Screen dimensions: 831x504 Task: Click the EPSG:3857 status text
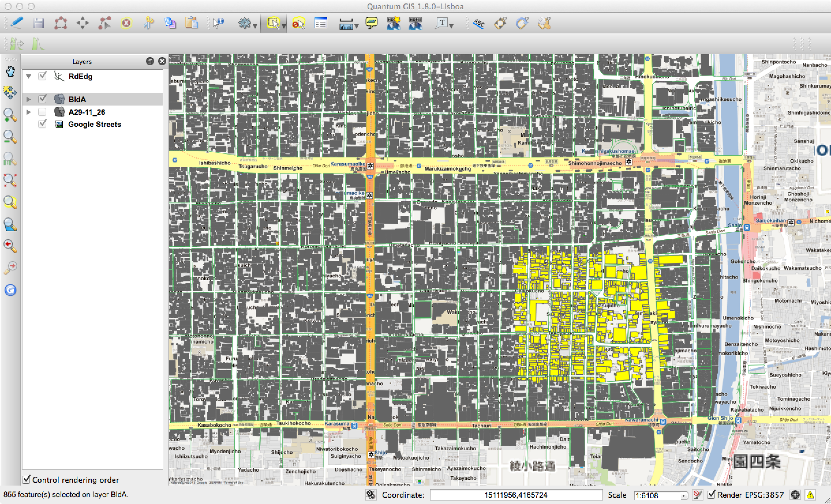[764, 494]
